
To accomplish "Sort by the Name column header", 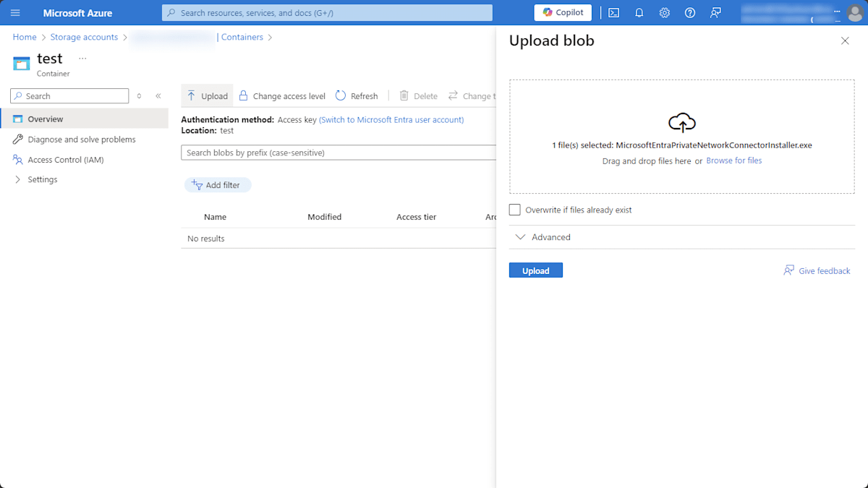I will 215,217.
